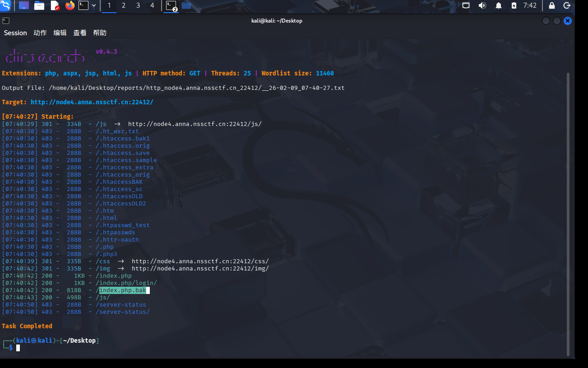This screenshot has height=368, width=588.
Task: Open the Session menu
Action: pyautogui.click(x=15, y=33)
